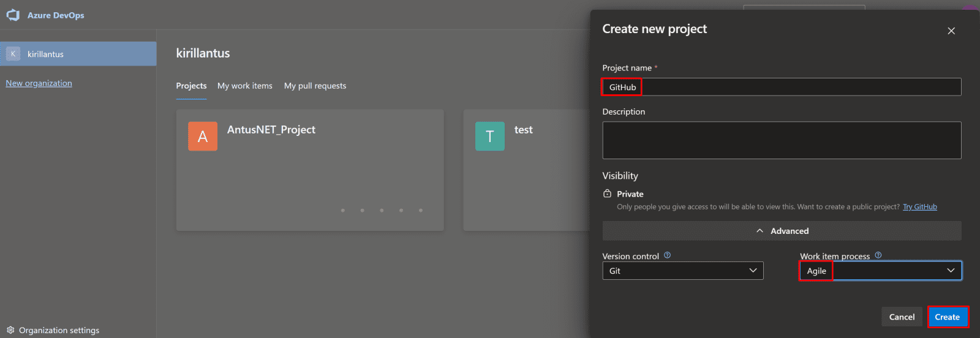Select the kirillantus organization avatar icon
Screen dimensions: 980x338
(13, 54)
